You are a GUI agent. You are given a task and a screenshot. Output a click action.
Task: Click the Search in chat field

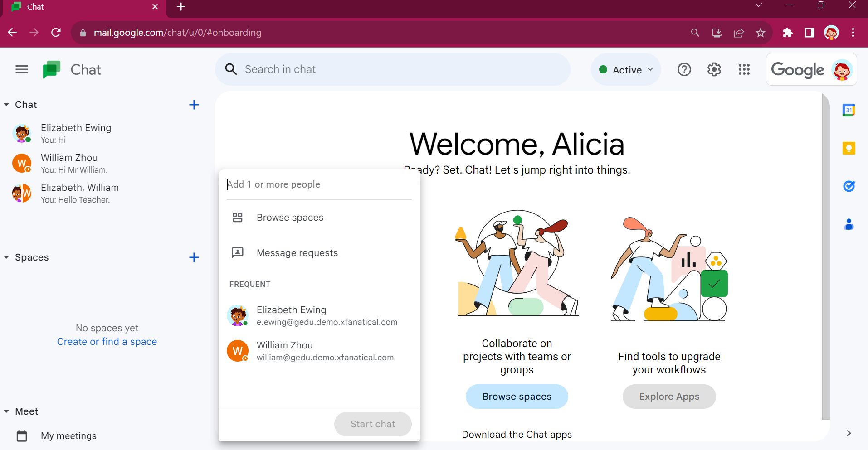[x=393, y=69]
